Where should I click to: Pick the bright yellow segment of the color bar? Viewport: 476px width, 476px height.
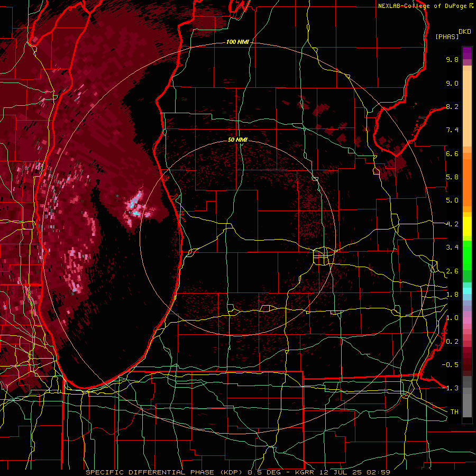tap(467, 226)
